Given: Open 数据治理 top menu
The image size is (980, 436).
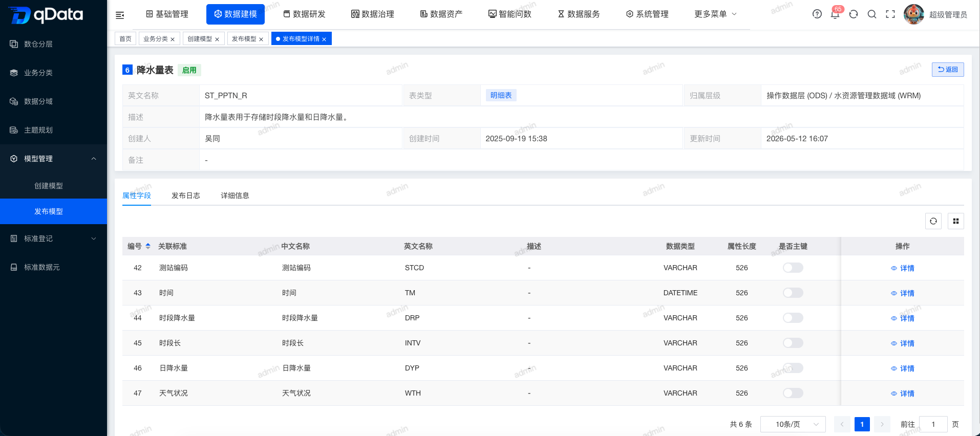Looking at the screenshot, I should (x=373, y=14).
